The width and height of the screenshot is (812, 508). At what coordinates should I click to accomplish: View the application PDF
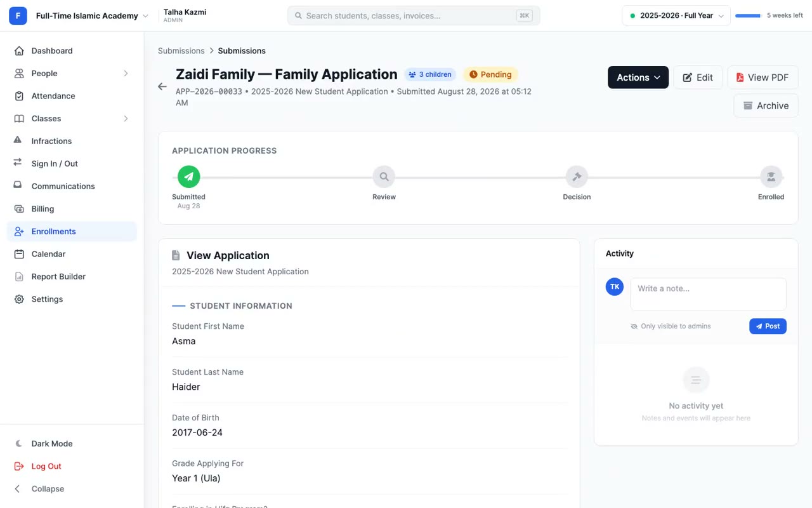point(763,77)
